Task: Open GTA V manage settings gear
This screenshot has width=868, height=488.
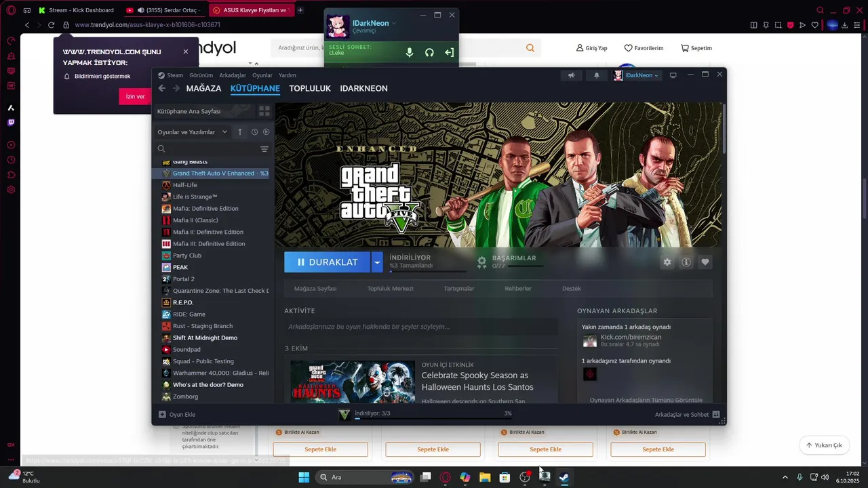Action: coord(667,262)
